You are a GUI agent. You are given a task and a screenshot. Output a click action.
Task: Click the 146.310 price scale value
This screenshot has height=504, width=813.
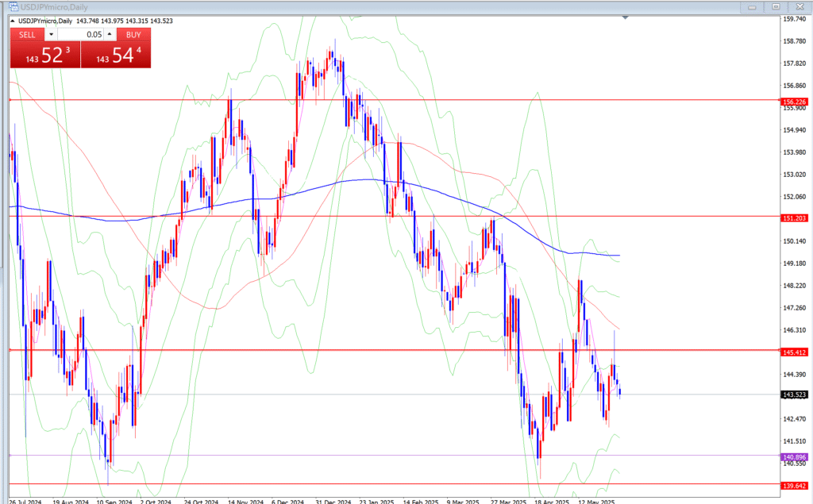tap(794, 330)
